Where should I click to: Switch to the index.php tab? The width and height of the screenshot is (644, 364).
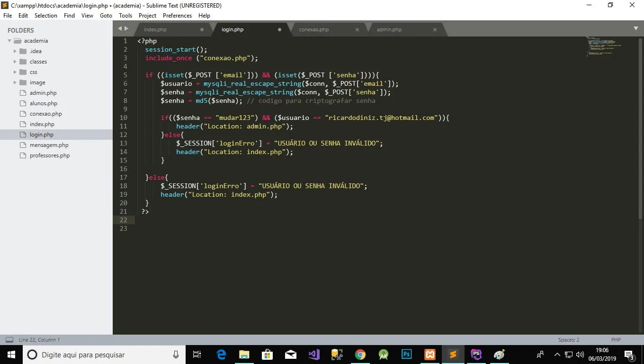(x=155, y=29)
